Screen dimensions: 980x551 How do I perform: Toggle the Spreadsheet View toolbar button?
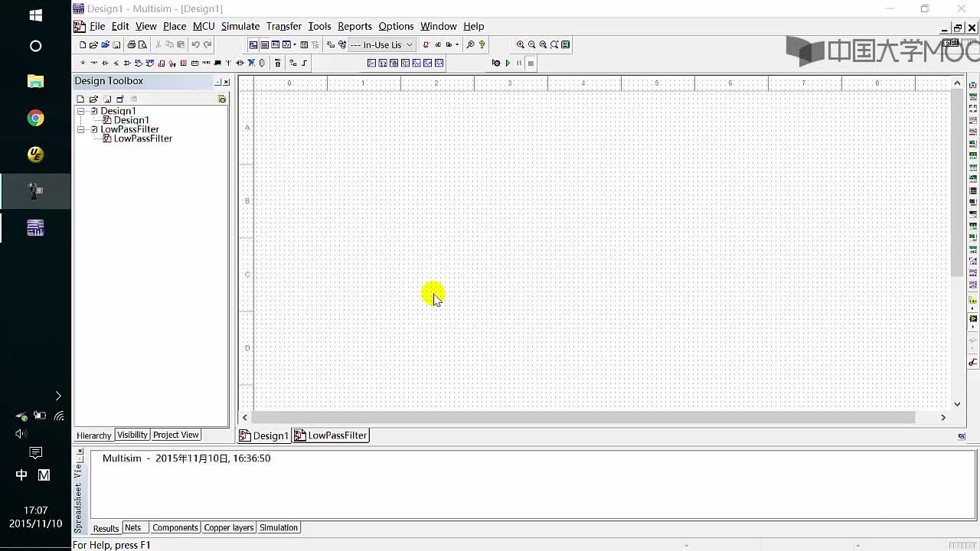[264, 44]
